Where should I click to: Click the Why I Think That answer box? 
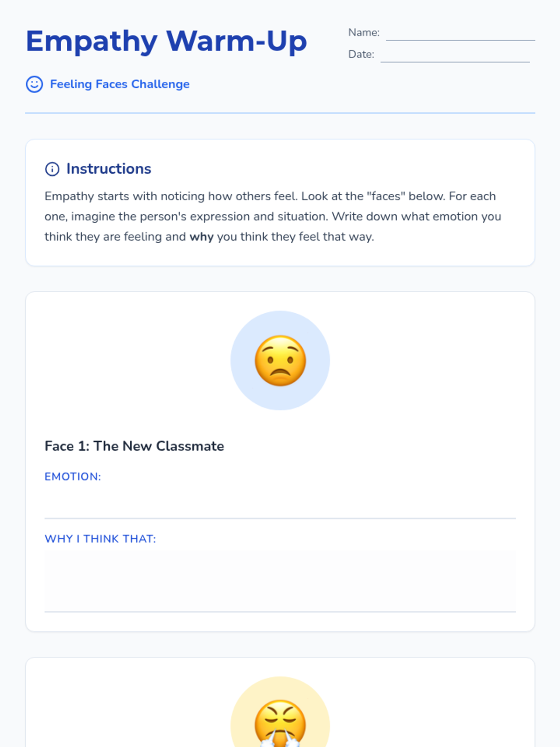(280, 580)
